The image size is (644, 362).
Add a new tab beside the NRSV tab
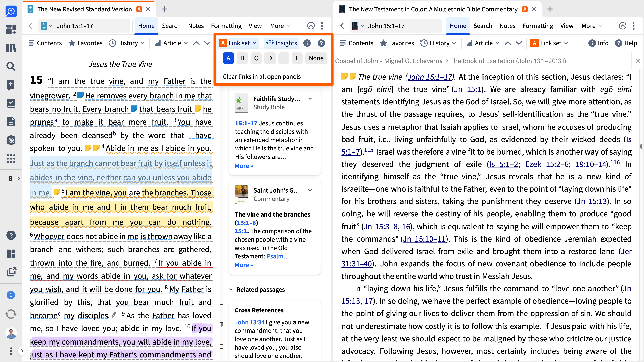[x=164, y=9]
